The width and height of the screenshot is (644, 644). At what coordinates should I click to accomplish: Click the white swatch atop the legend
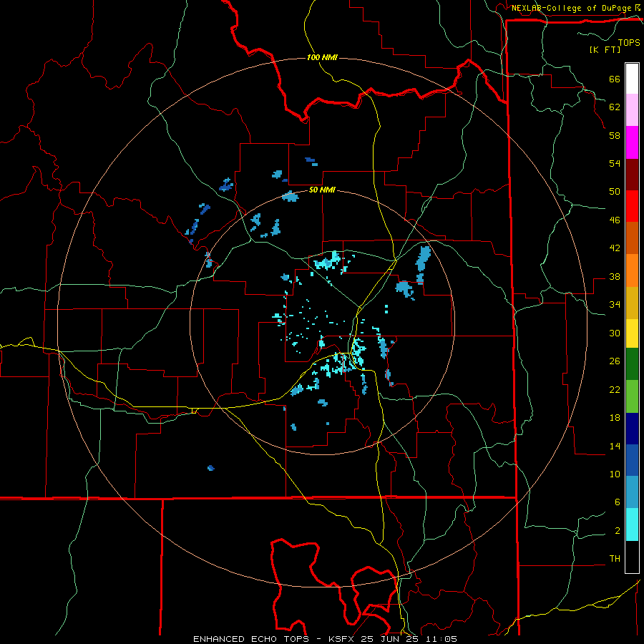(632, 79)
